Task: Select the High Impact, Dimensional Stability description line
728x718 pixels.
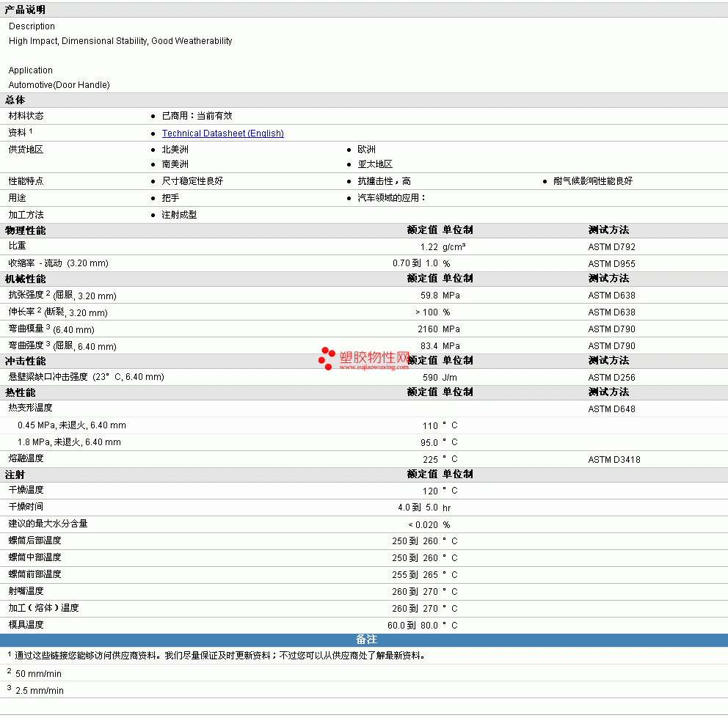Action: 120,41
